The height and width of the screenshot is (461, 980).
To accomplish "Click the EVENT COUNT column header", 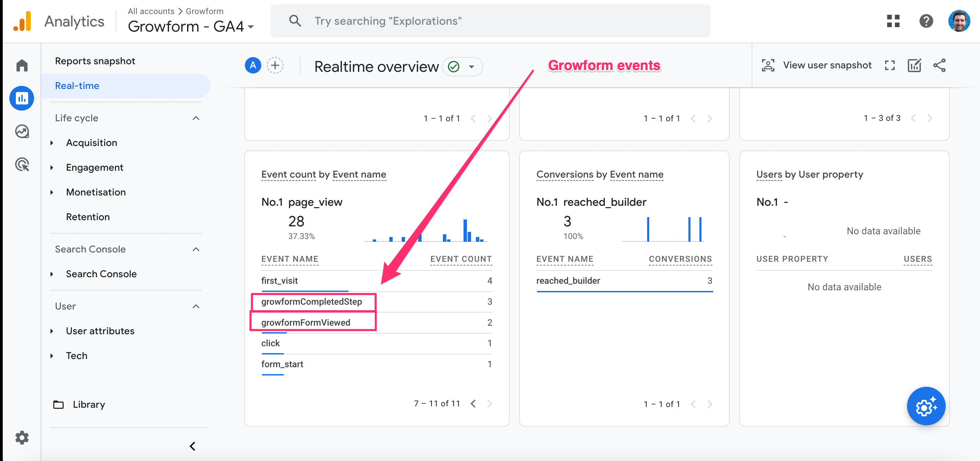I will pyautogui.click(x=461, y=259).
